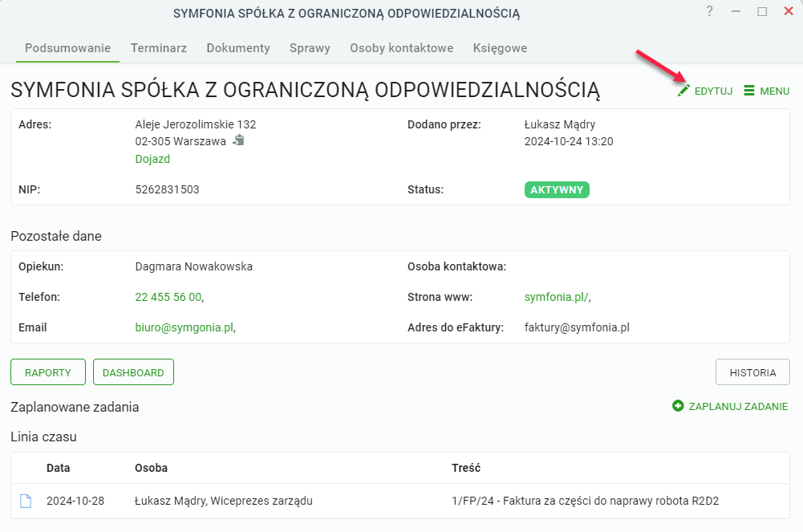Click Łukasz Mądry, Wiceprezes zarządu cell
The height and width of the screenshot is (532, 803).
coord(223,501)
